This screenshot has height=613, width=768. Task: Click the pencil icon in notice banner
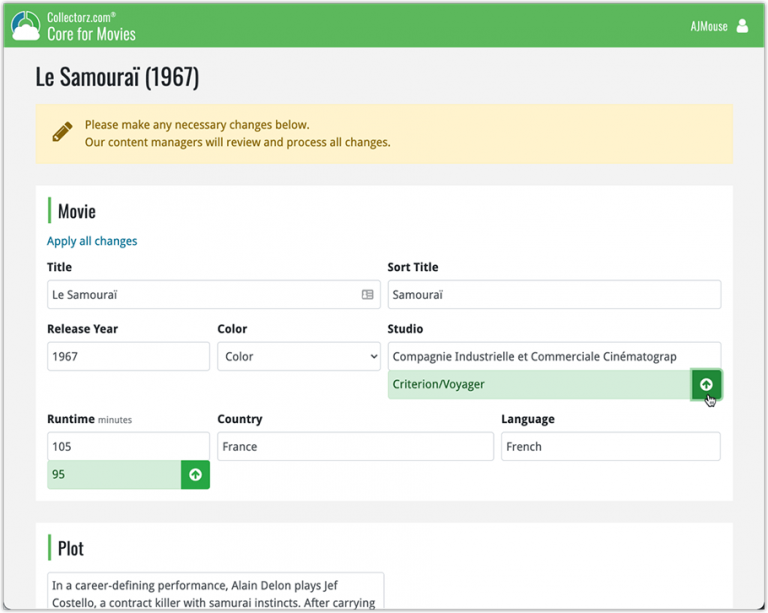tap(62, 132)
